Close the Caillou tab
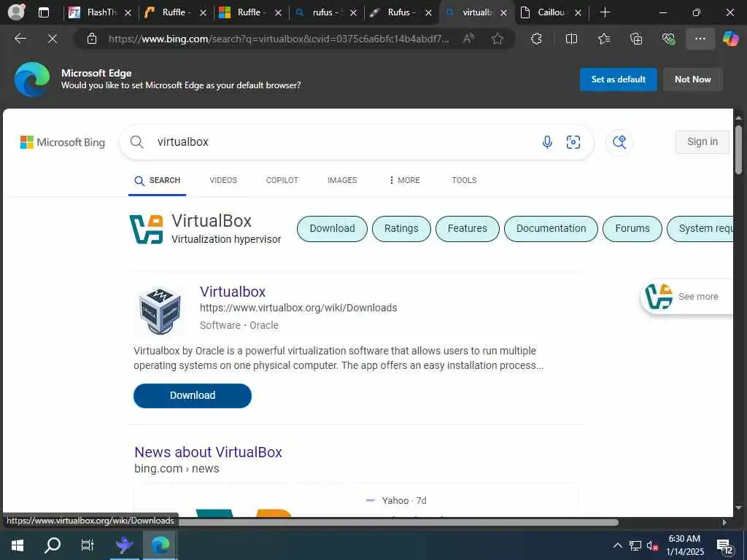This screenshot has height=560, width=747. 578,13
